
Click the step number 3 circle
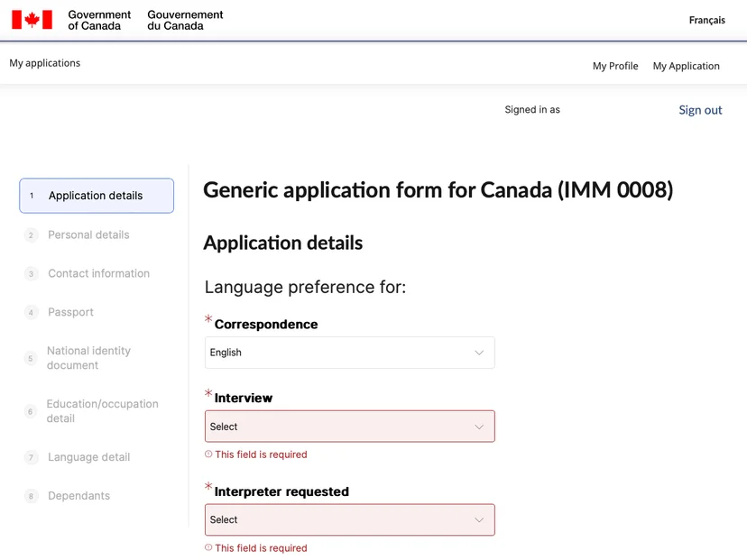[x=31, y=274]
